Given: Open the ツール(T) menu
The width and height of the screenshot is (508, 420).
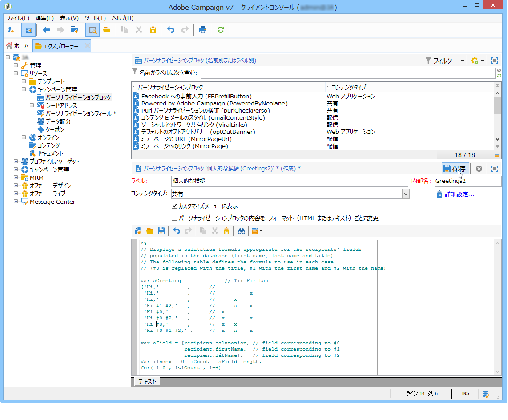Looking at the screenshot, I should 95,18.
